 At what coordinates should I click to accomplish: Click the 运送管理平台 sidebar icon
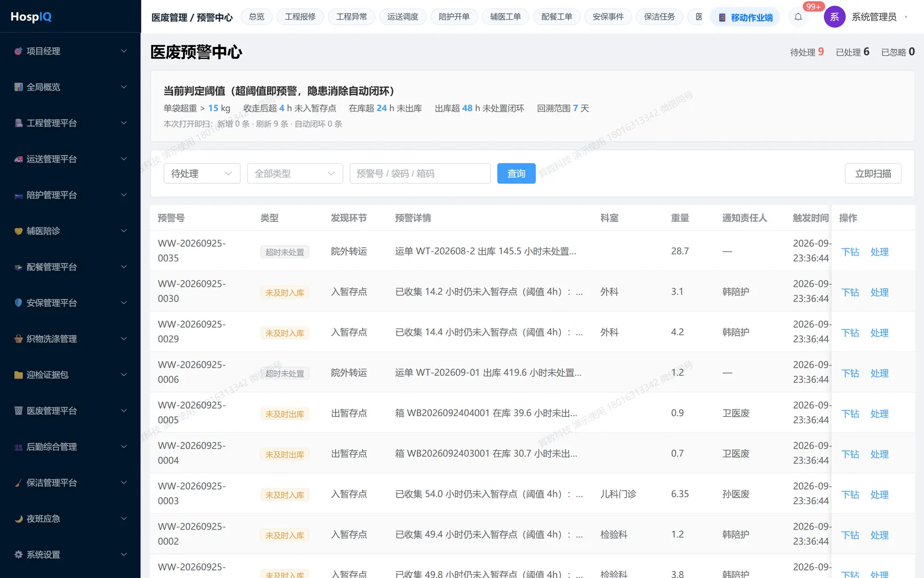(x=18, y=159)
